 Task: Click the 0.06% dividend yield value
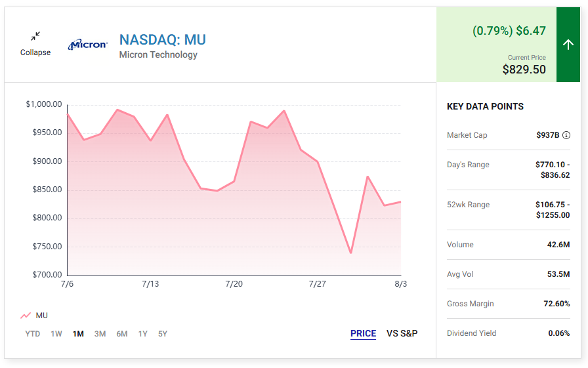(558, 333)
